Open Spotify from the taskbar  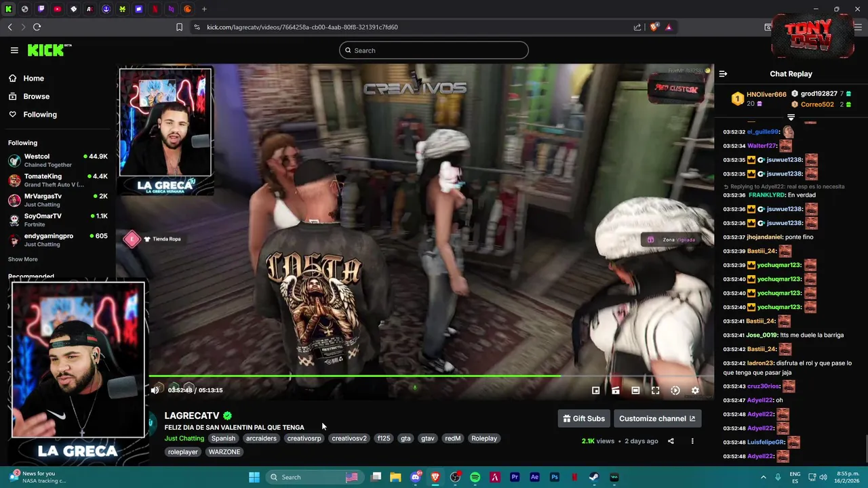475,477
